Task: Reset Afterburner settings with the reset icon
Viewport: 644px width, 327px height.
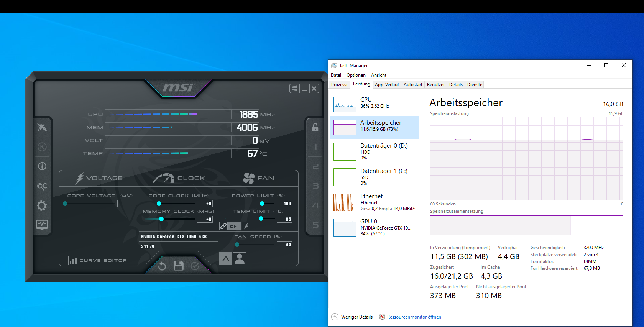Action: 162,266
